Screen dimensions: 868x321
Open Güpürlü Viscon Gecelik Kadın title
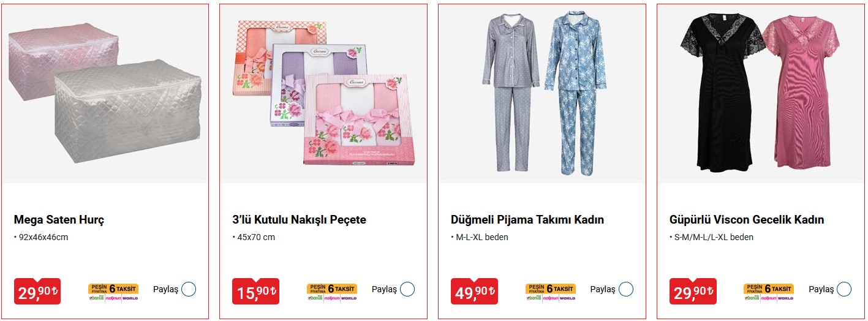coord(747,220)
